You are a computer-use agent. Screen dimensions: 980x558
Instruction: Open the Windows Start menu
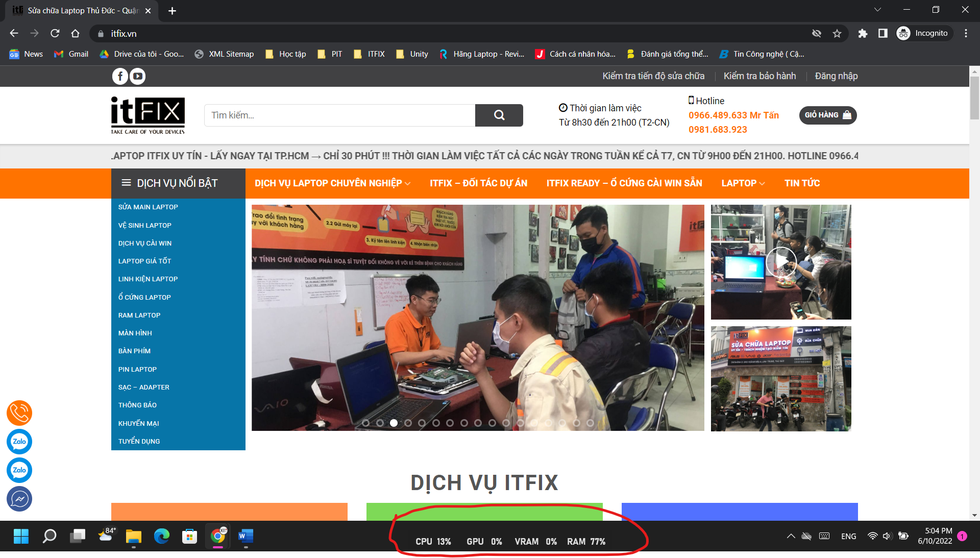click(x=21, y=536)
